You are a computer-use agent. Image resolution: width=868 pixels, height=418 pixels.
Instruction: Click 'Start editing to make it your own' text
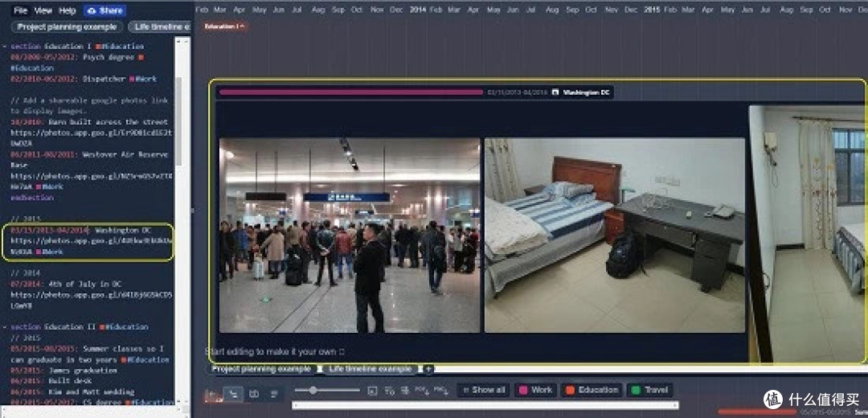coord(275,351)
